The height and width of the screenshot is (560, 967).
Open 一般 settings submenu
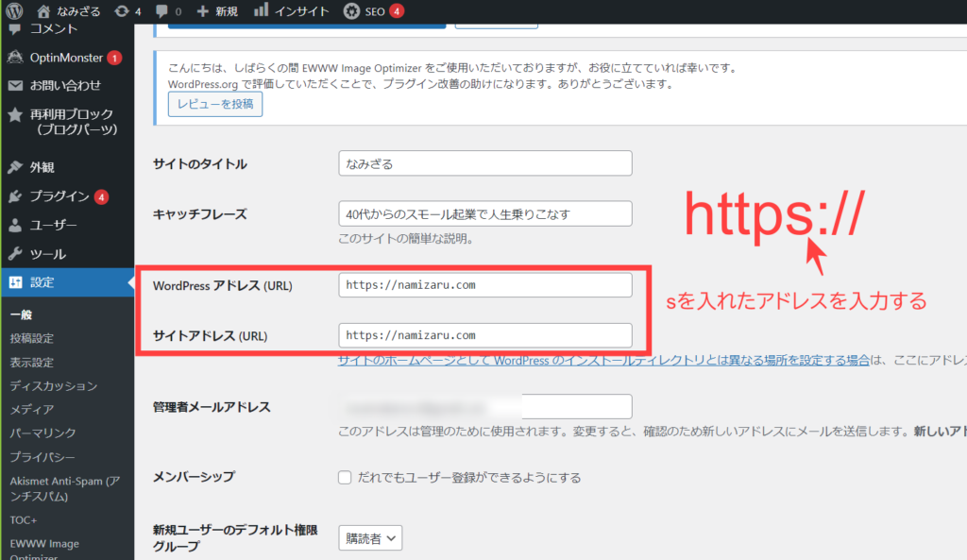21,314
